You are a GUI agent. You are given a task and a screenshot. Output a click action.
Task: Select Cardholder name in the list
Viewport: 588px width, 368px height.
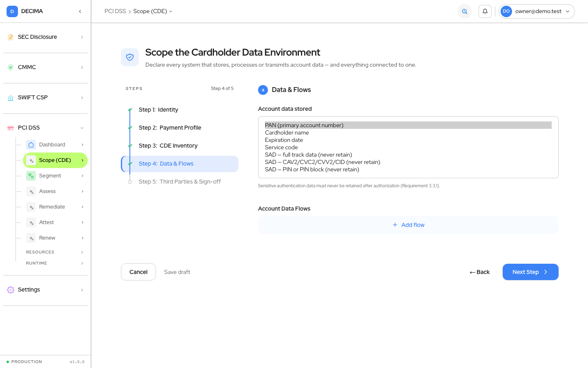click(408, 132)
